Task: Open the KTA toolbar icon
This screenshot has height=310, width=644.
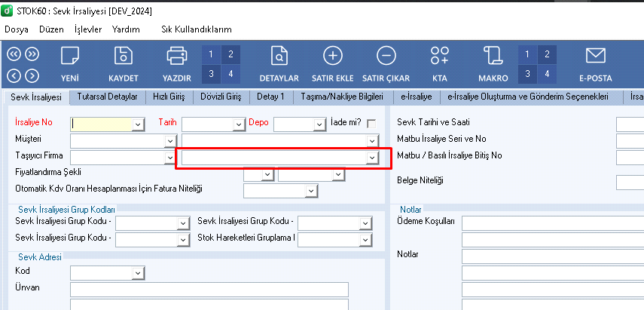Action: (440, 57)
